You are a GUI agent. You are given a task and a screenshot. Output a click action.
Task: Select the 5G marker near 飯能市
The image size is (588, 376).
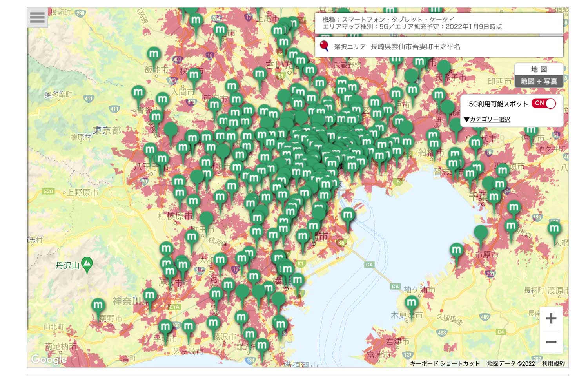[154, 55]
